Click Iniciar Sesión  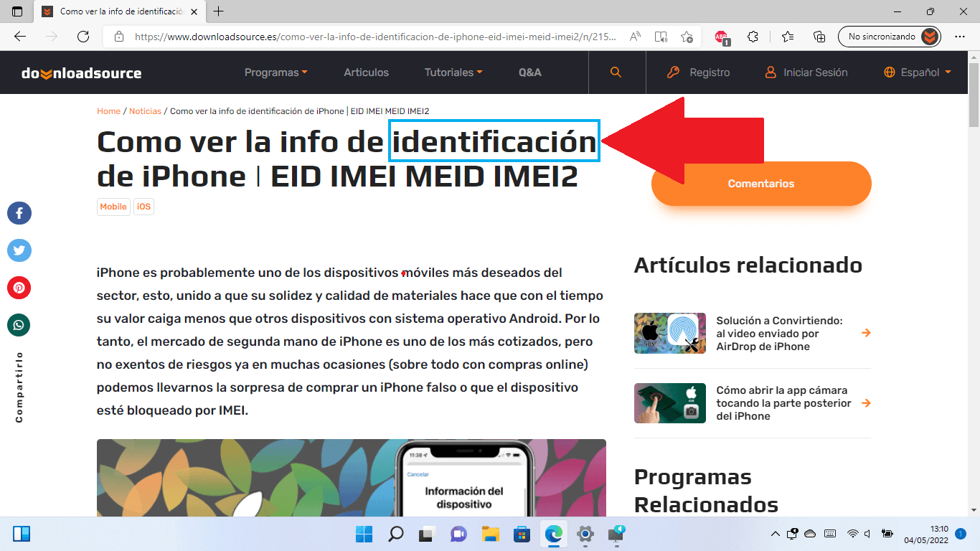pyautogui.click(x=806, y=72)
